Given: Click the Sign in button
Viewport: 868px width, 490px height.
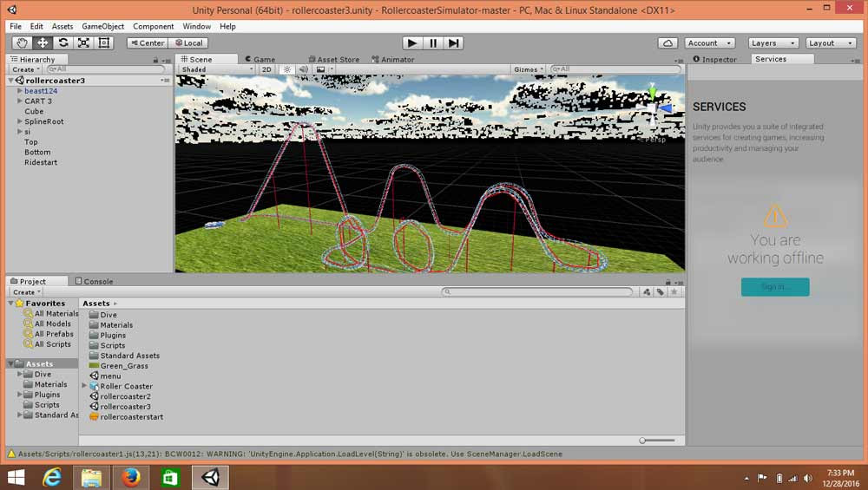Looking at the screenshot, I should point(775,286).
